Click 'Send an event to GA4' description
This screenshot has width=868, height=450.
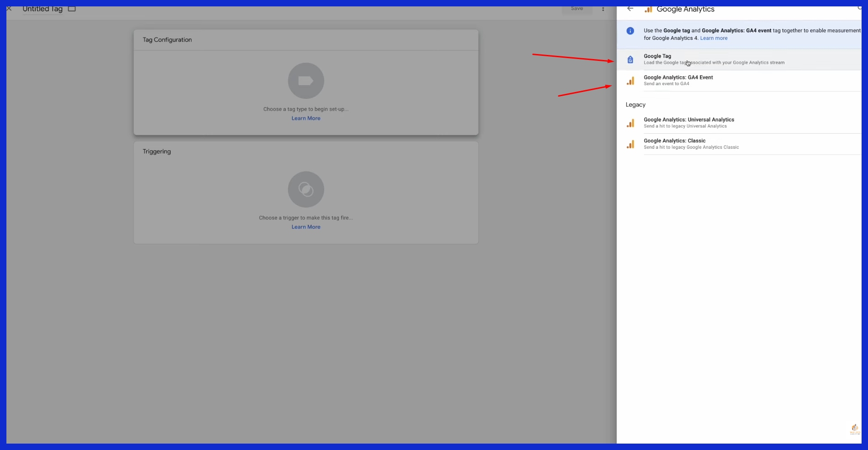(666, 84)
